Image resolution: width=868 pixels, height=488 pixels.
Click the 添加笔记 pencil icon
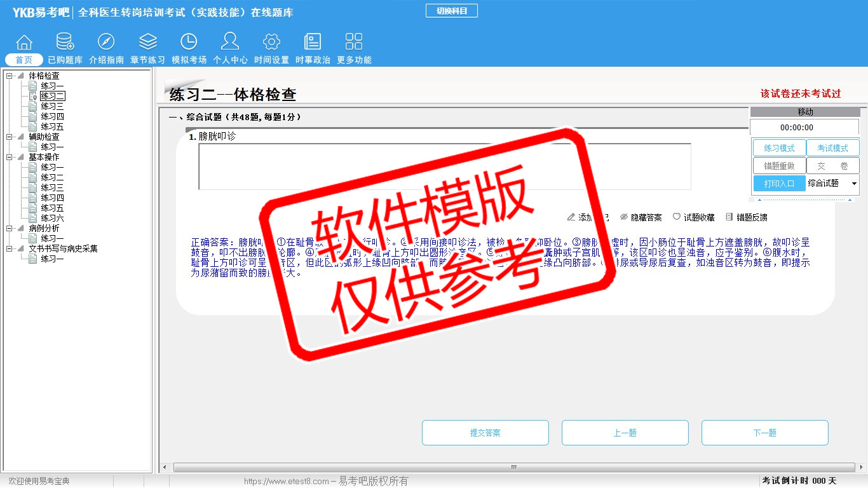tap(571, 217)
